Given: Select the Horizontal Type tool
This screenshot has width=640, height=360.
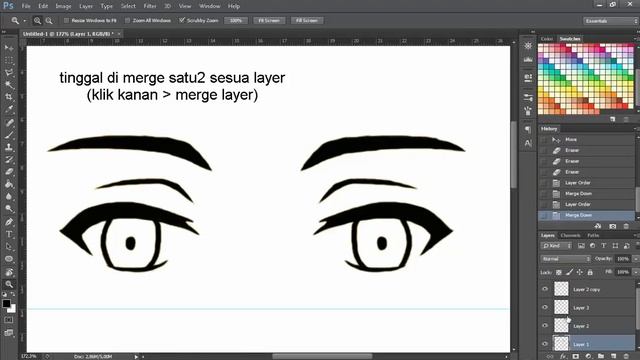Looking at the screenshot, I should click(x=9, y=234).
